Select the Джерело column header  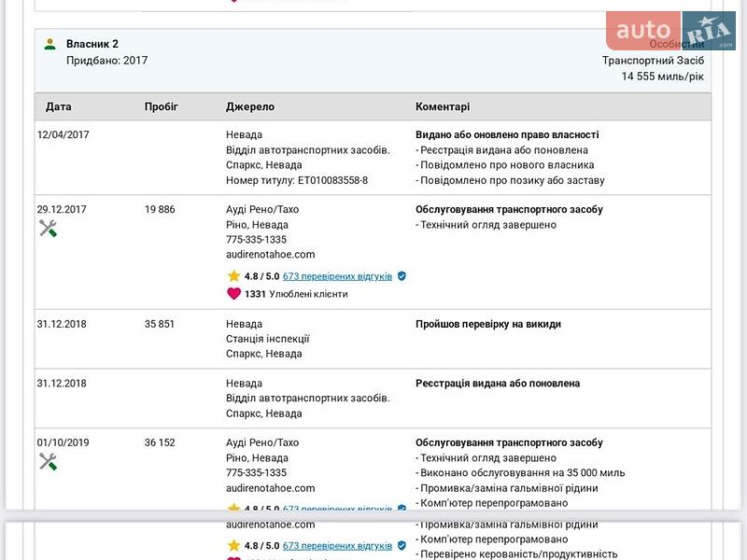coord(250,106)
